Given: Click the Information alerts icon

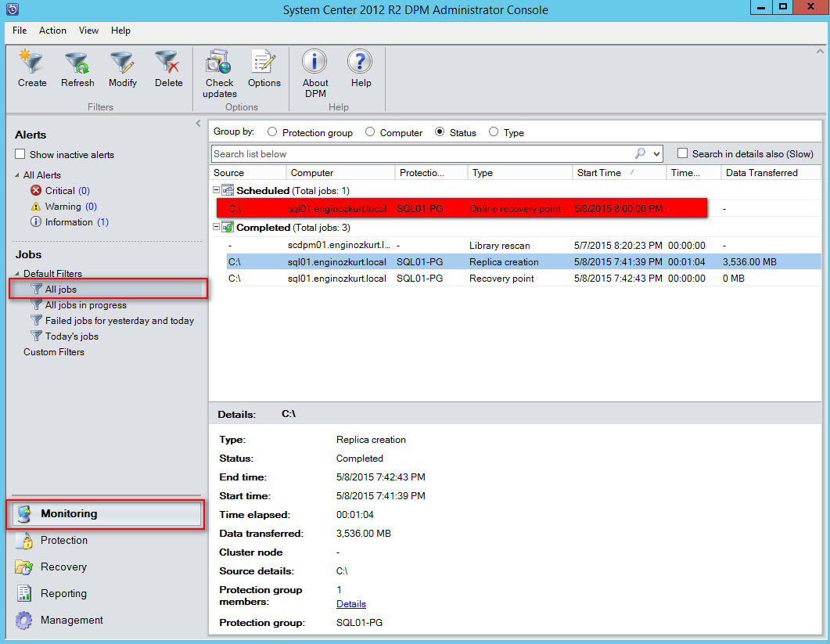Looking at the screenshot, I should click(x=36, y=222).
